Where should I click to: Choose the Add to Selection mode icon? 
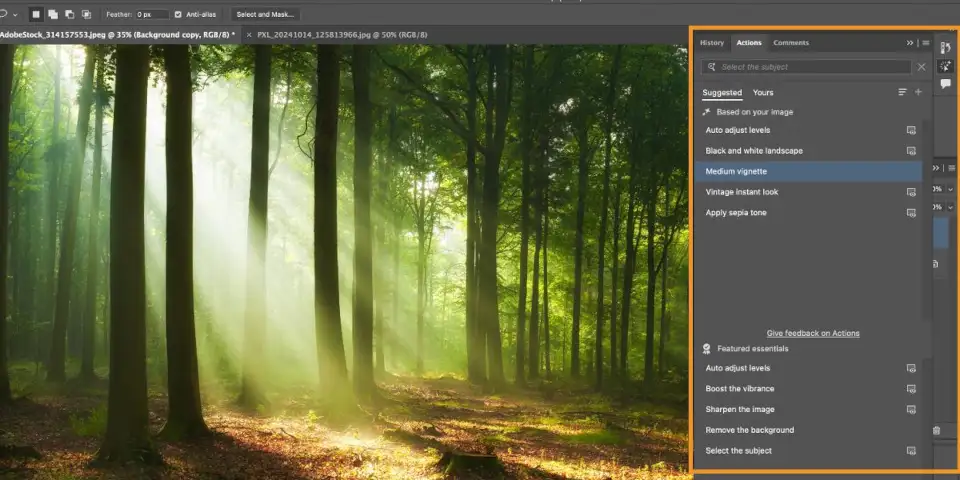[53, 14]
